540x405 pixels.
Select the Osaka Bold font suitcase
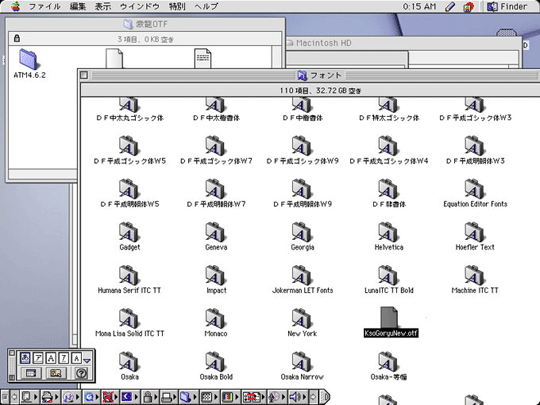pyautogui.click(x=215, y=362)
